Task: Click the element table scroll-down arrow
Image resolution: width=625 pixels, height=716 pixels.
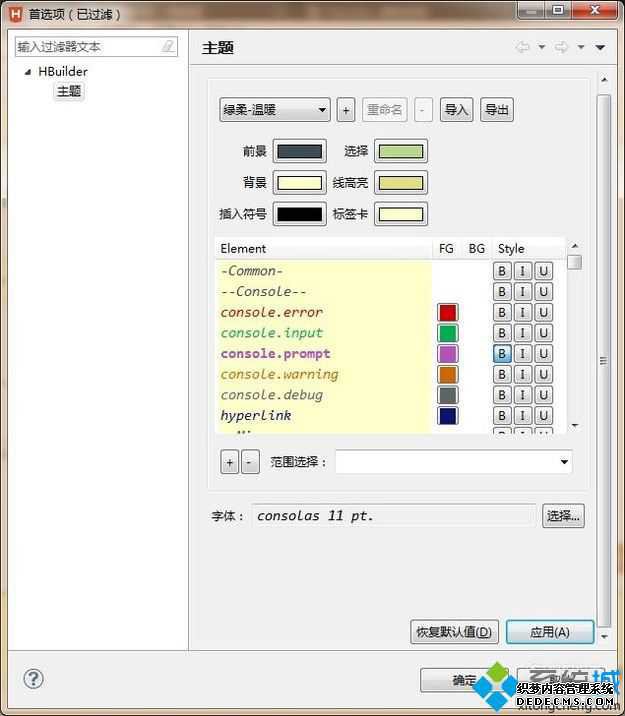Action: (575, 426)
